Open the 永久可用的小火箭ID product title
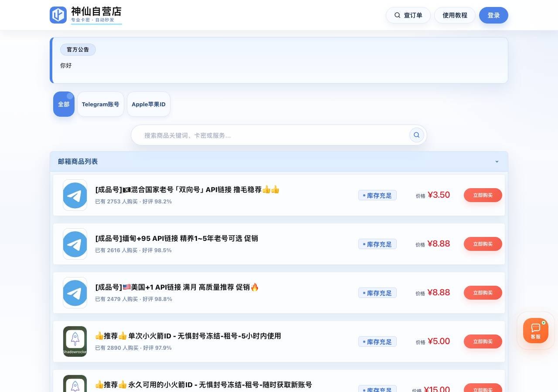Viewport: 558px width, 392px height. 204,385
